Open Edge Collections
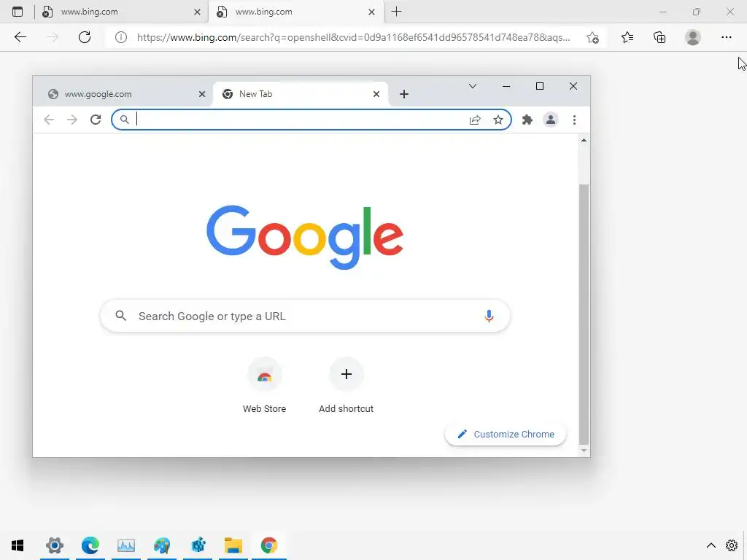Image resolution: width=747 pixels, height=560 pixels. 659,37
